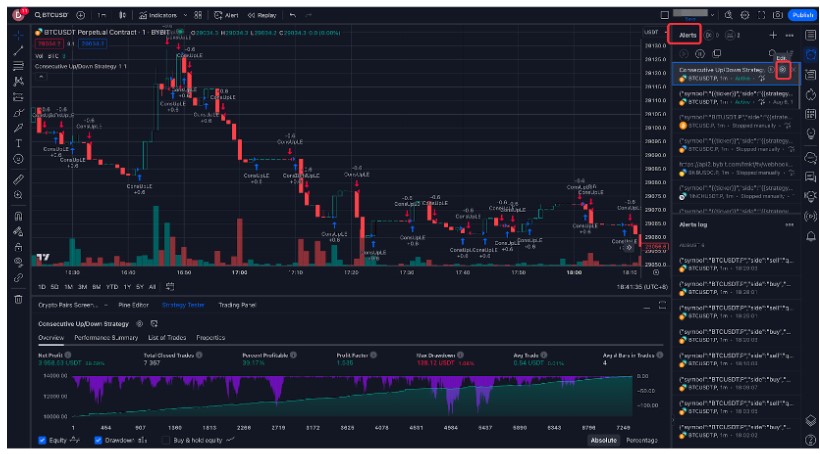The height and width of the screenshot is (454, 820).
Task: Switch the equity chart to Percentage
Action: (642, 440)
